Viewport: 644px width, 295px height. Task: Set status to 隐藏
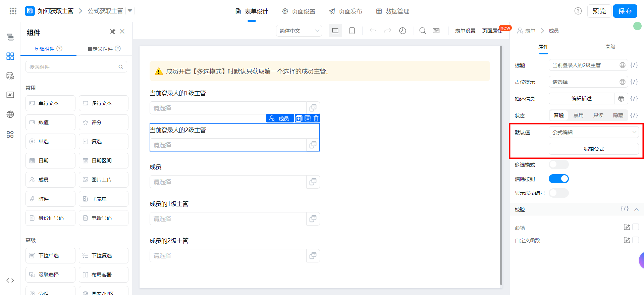(618, 115)
